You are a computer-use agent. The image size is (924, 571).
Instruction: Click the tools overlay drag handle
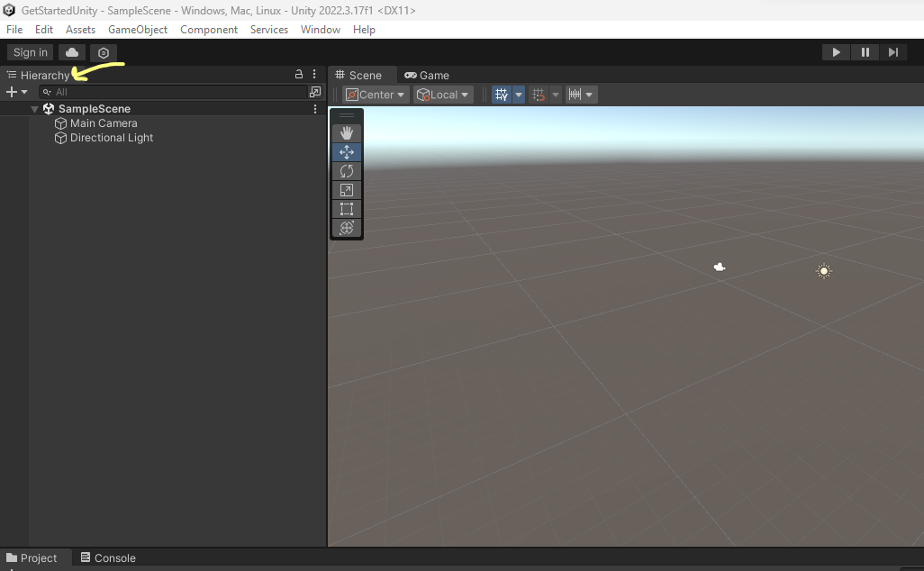[347, 115]
